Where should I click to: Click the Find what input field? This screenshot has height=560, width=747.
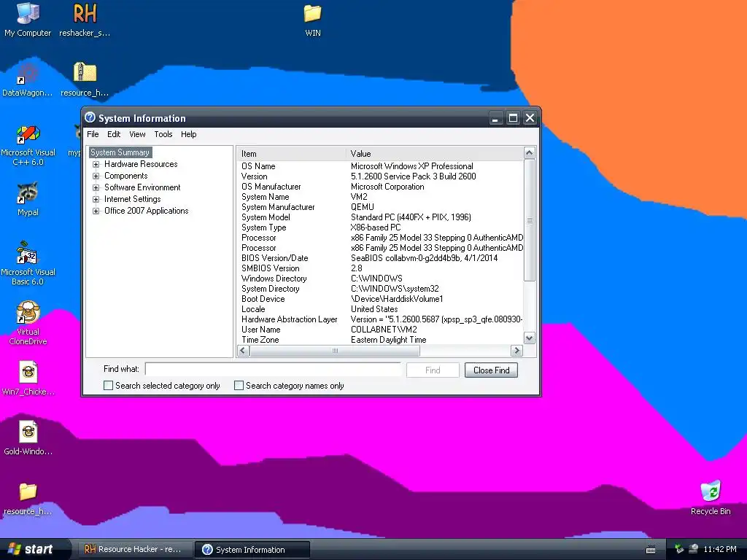click(274, 369)
